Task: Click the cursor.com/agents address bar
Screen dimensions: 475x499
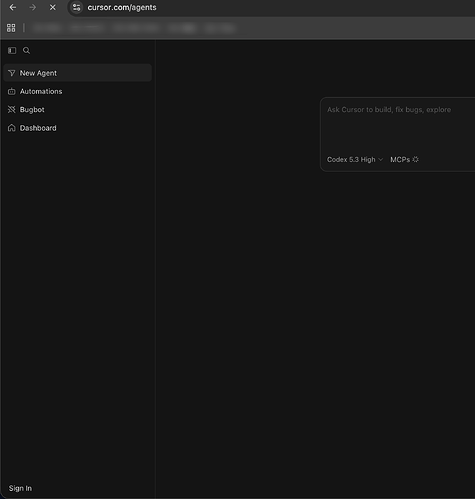Action: 122,7
